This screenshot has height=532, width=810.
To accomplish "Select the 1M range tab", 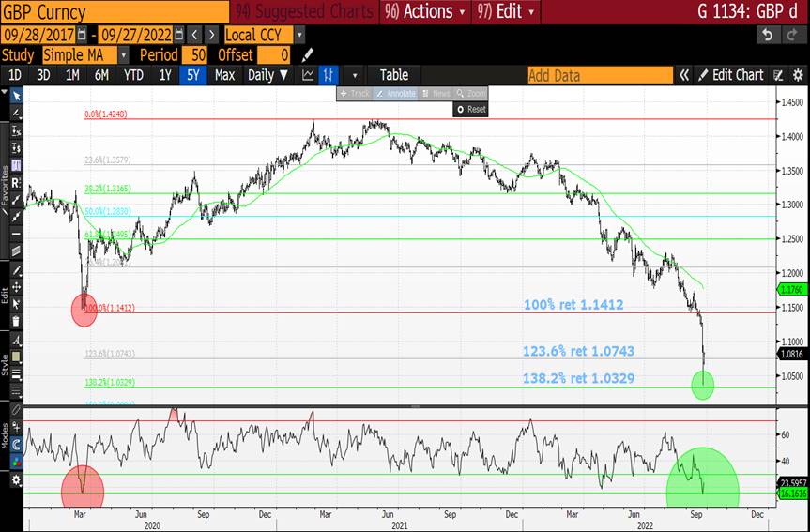I will pyautogui.click(x=72, y=75).
